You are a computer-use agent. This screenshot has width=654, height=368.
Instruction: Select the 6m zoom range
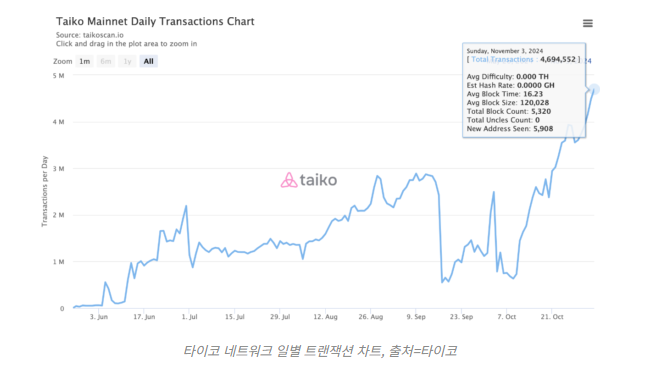click(x=106, y=61)
